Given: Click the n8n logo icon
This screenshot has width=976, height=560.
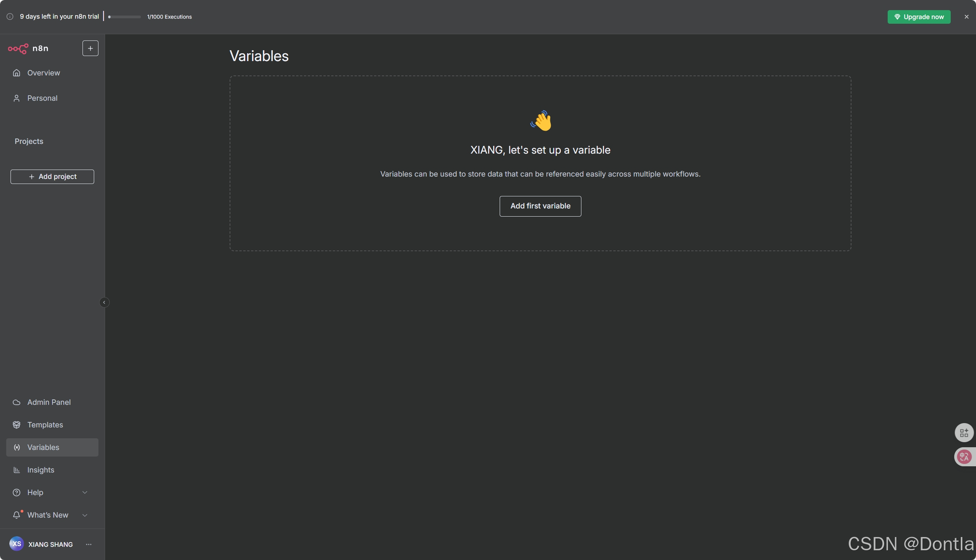Looking at the screenshot, I should point(18,49).
